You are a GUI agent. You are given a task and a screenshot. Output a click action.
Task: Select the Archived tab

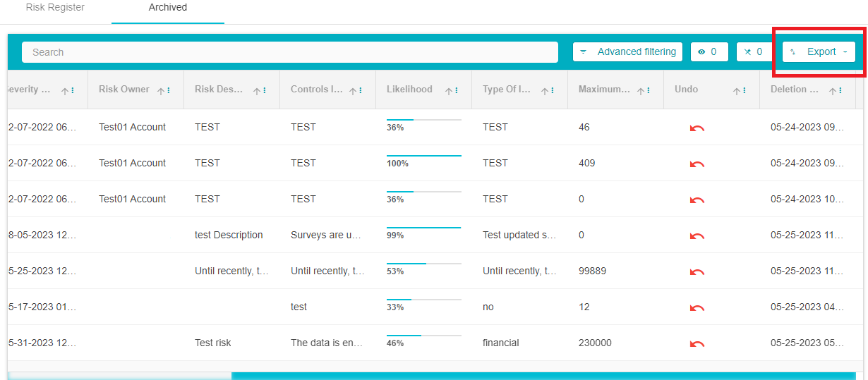click(x=168, y=8)
